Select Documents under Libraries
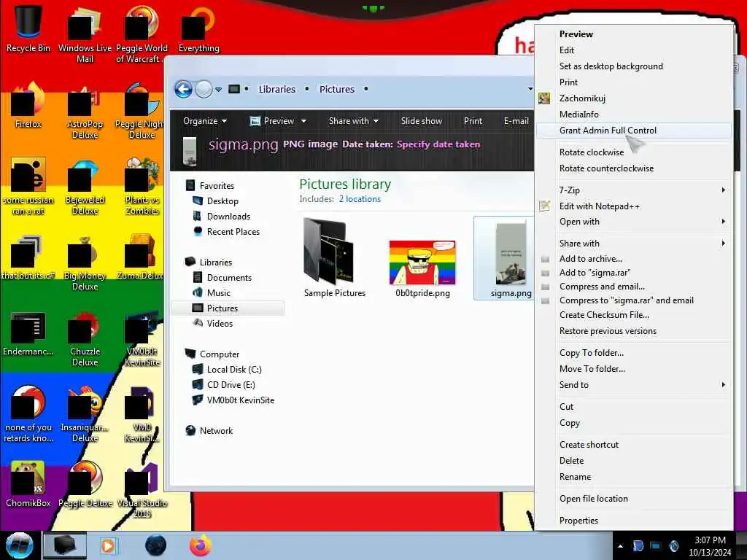Screen dimensions: 747x560 pyautogui.click(x=228, y=278)
